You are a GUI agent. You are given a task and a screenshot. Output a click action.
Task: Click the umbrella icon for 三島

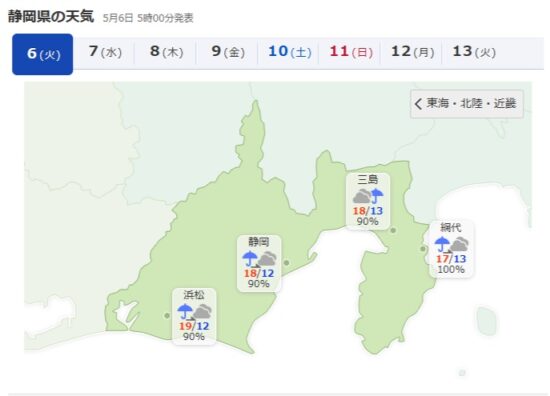[377, 196]
